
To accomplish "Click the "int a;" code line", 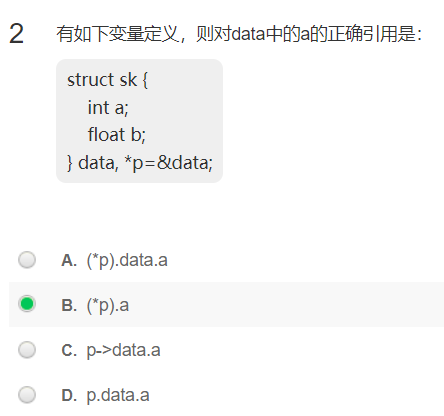I will pos(108,108).
